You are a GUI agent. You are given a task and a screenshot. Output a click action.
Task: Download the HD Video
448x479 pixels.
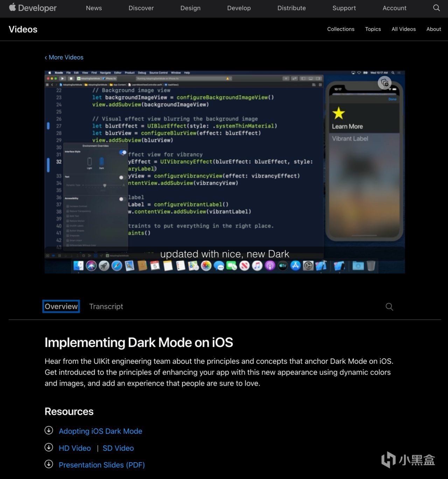75,448
